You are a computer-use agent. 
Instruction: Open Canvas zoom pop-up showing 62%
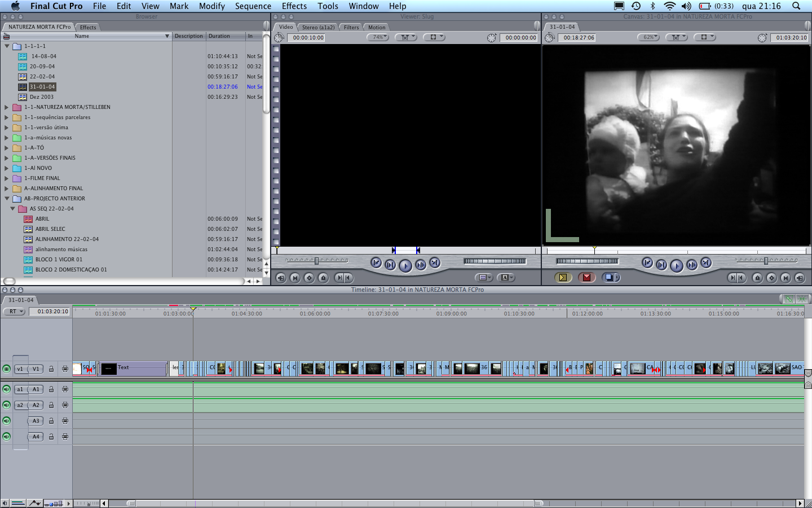coord(648,37)
